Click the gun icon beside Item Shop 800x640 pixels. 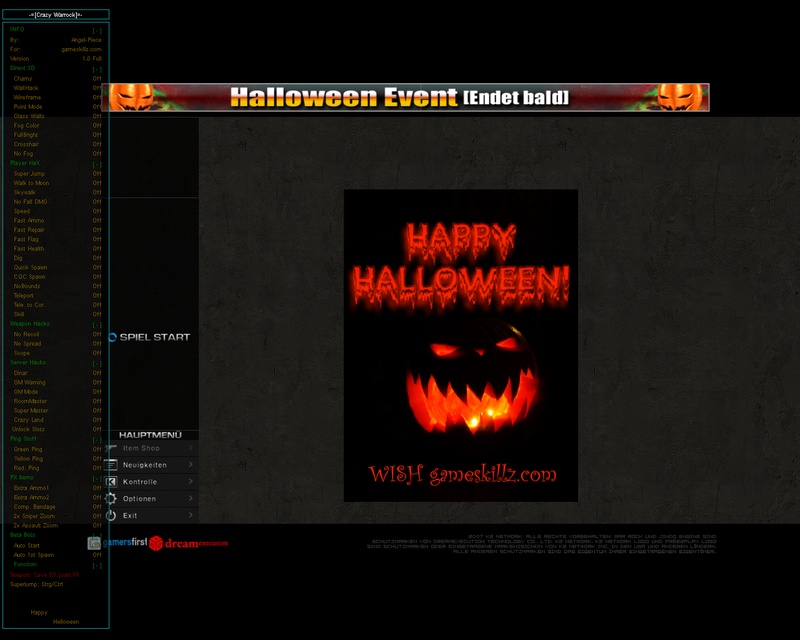pyautogui.click(x=111, y=448)
